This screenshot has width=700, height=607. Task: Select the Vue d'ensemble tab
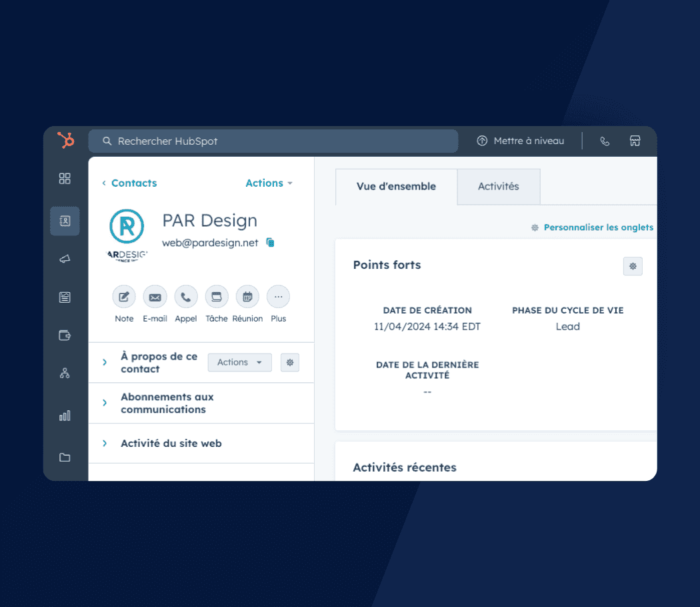[x=396, y=187]
